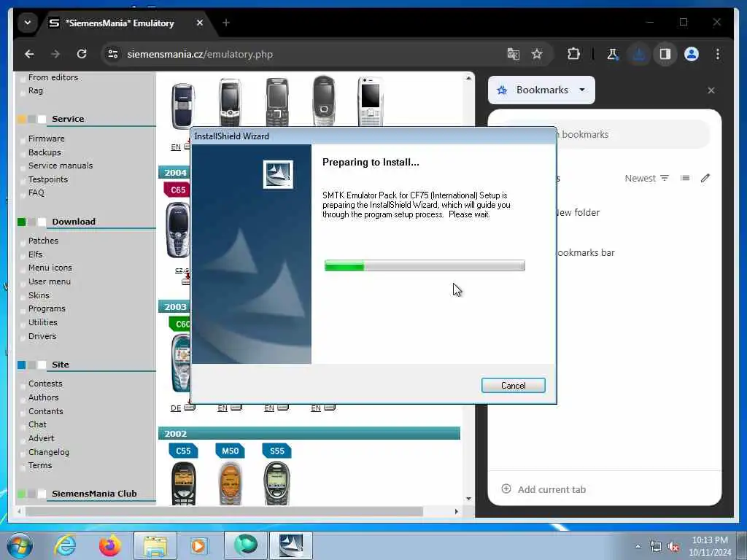Open the Windows Start button

point(19,545)
